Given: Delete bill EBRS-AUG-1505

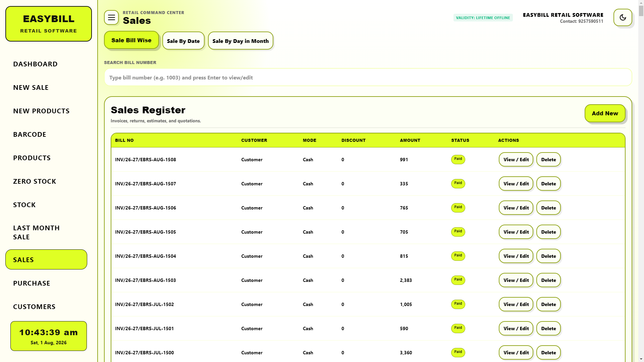Looking at the screenshot, I should point(548,232).
